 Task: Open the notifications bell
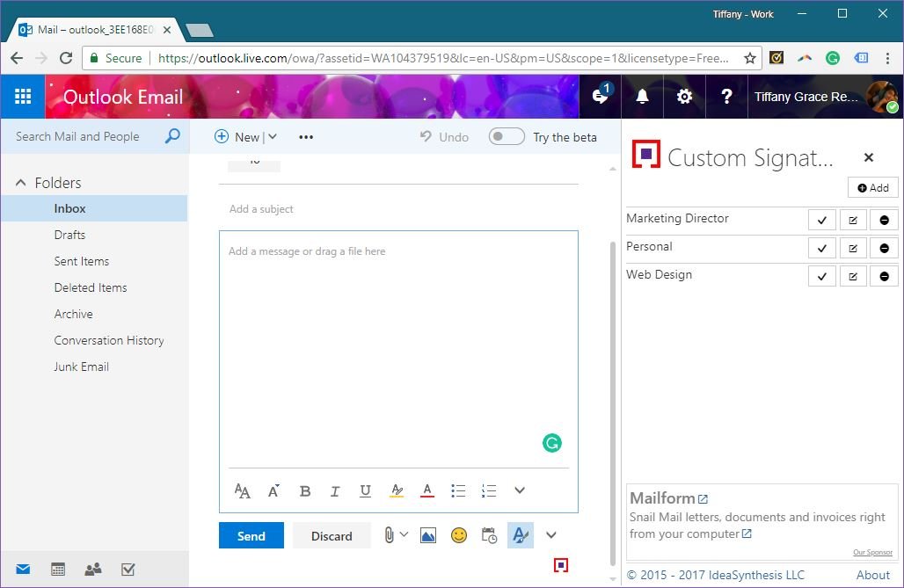pyautogui.click(x=642, y=97)
